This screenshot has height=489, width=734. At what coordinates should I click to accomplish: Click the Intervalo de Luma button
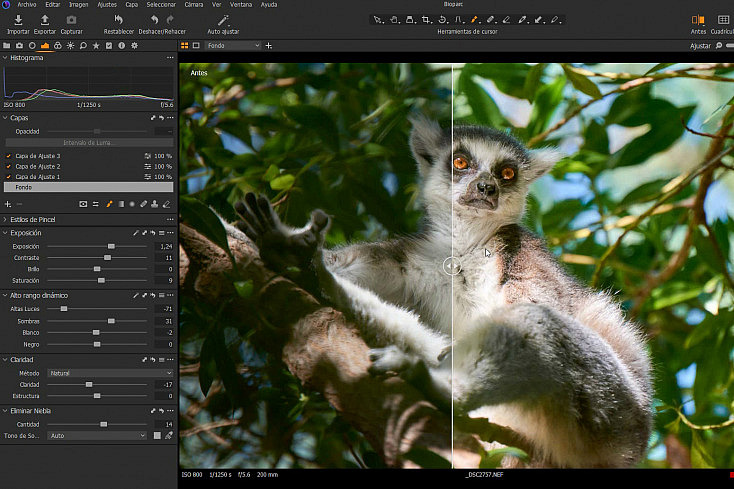click(x=89, y=142)
